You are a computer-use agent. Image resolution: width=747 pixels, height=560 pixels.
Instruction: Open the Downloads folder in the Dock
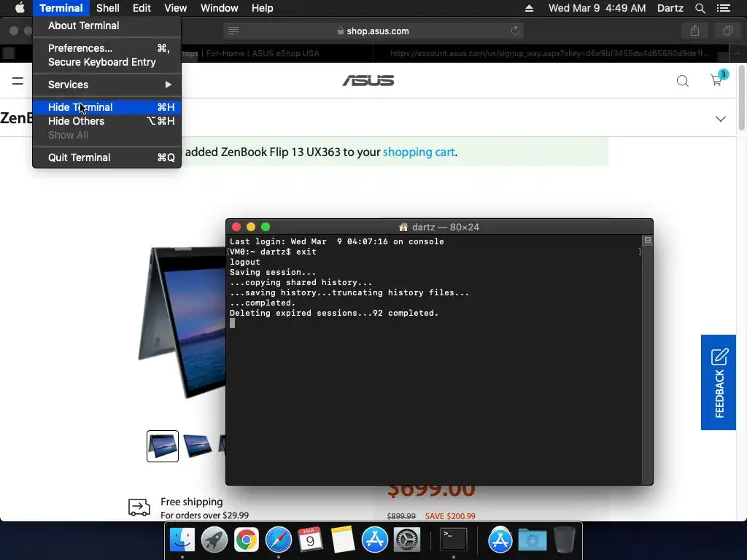point(532,540)
